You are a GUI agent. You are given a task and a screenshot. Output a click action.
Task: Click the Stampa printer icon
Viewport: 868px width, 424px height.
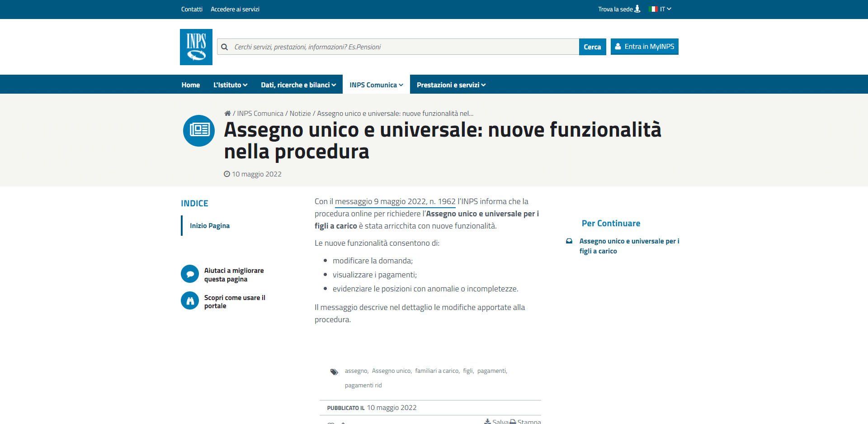tap(513, 421)
